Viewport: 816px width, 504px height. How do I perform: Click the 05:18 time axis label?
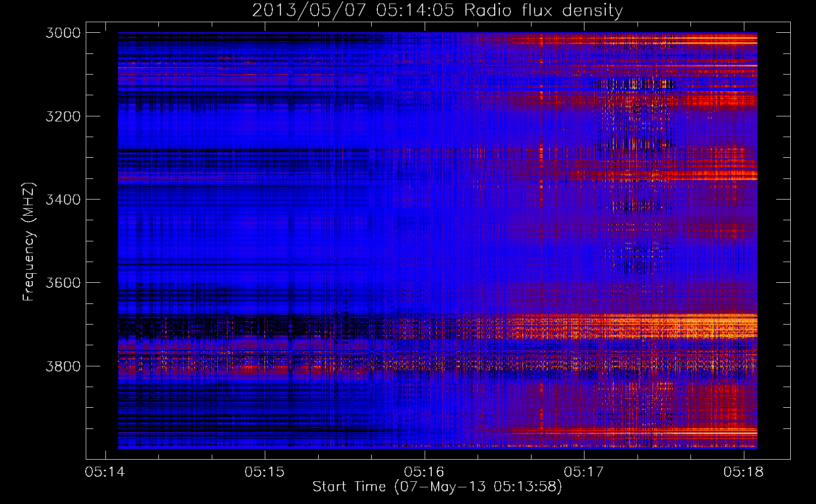point(743,472)
